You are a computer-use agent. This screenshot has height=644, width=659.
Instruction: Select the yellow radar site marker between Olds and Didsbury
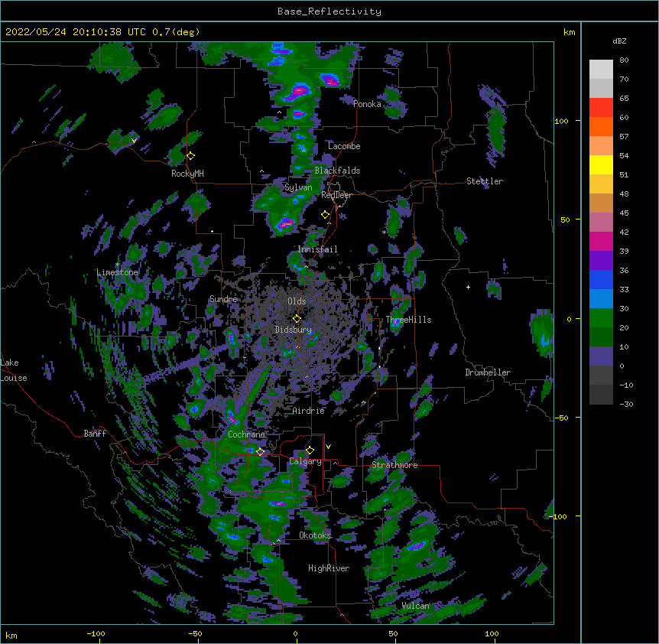point(297,319)
